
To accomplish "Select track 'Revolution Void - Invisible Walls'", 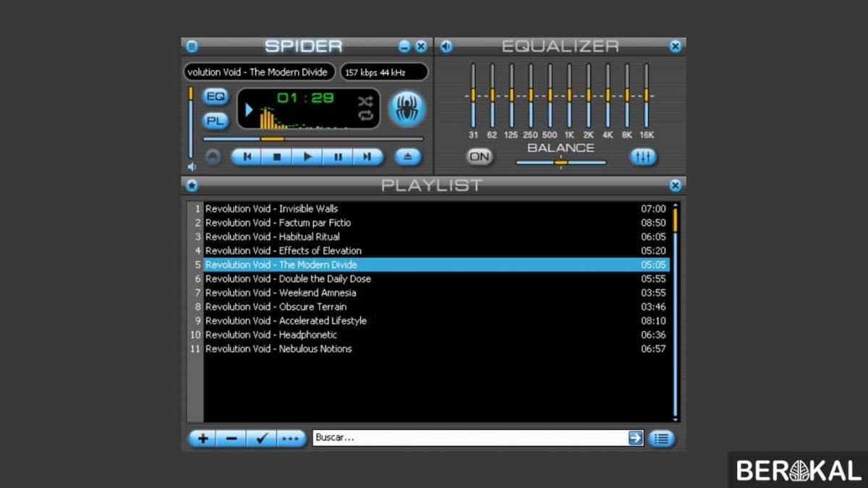I will (x=271, y=209).
